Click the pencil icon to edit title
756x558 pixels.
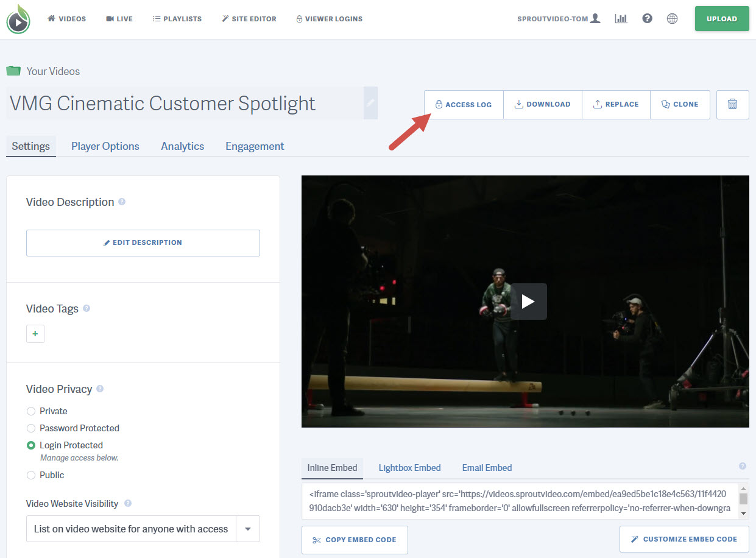tap(370, 103)
